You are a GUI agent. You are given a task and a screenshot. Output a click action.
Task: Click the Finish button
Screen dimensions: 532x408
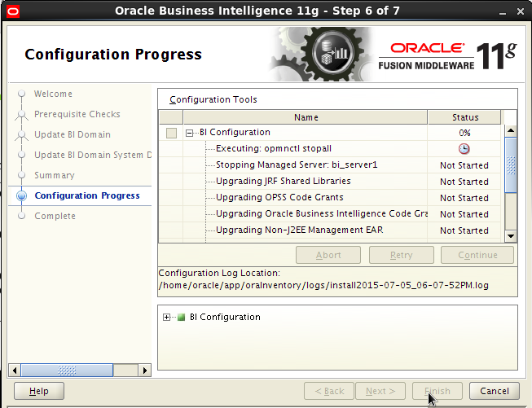point(437,391)
